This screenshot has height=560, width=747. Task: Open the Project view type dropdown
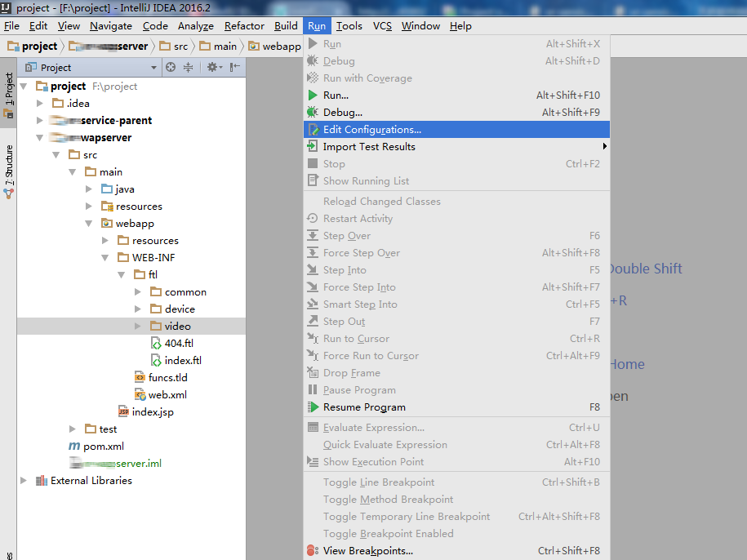(x=153, y=68)
